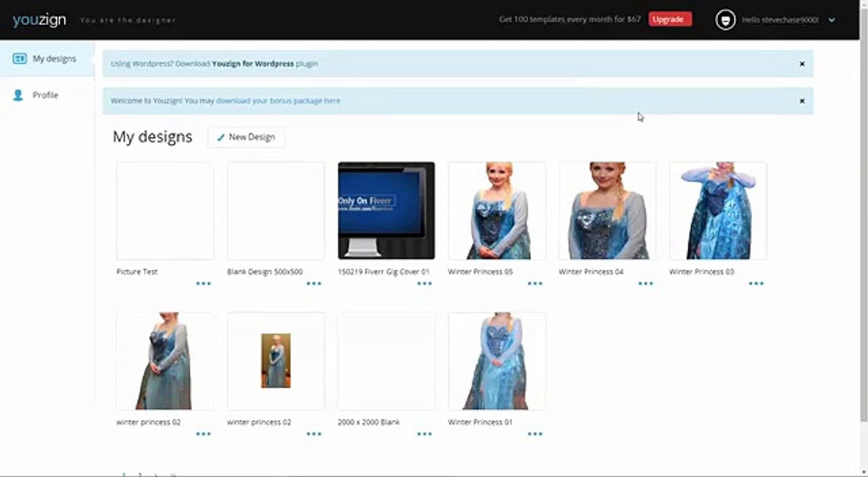Click the 'Winter Princess 05' design name
This screenshot has width=868, height=477.
[x=481, y=272]
